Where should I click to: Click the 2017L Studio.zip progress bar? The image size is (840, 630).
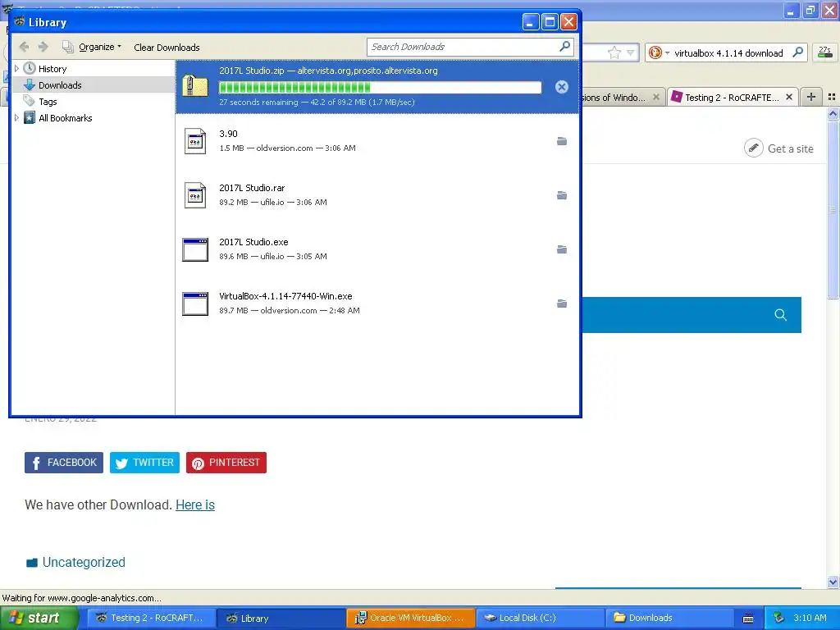pyautogui.click(x=380, y=87)
